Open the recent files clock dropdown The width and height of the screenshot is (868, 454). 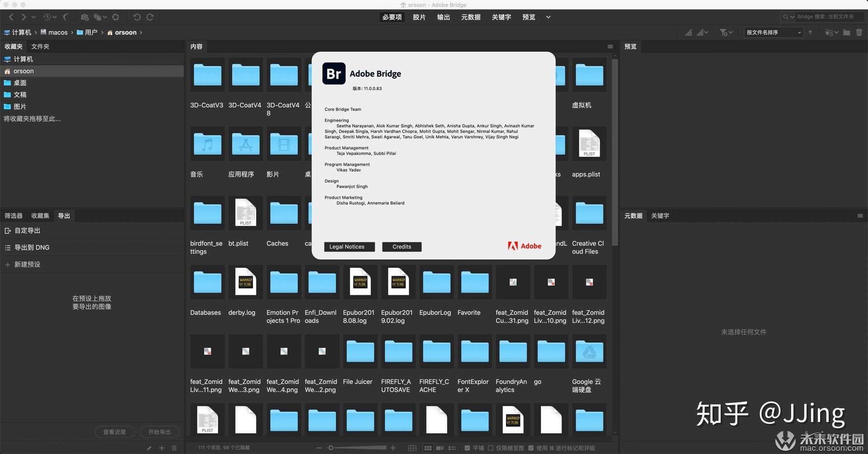pos(50,17)
